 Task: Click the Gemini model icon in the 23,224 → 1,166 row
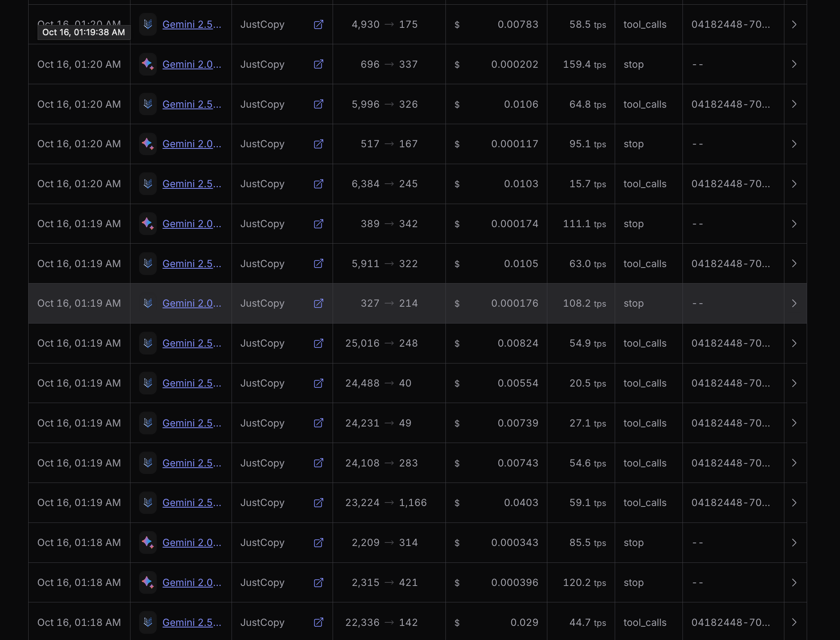[x=148, y=503]
